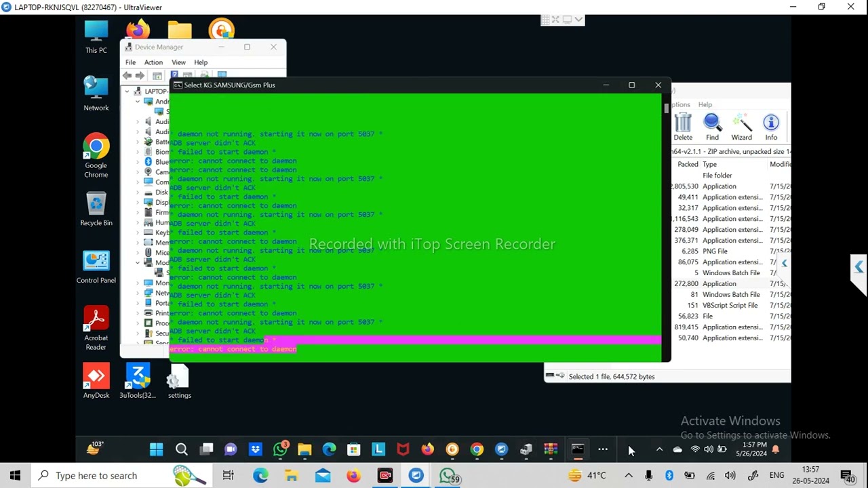
Task: Click the blue Help icon in Device Manager toolbar
Action: pyautogui.click(x=174, y=75)
